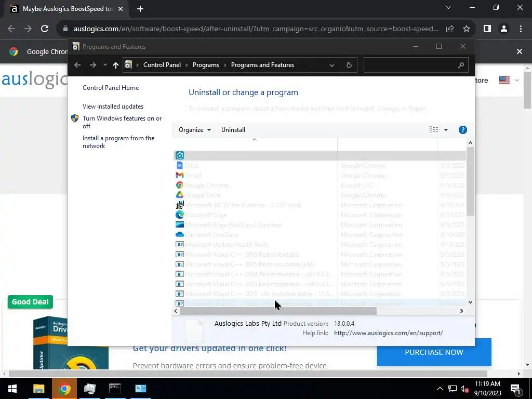Select the Gmail app icon
Screen dimensions: 532x399
tap(179, 175)
